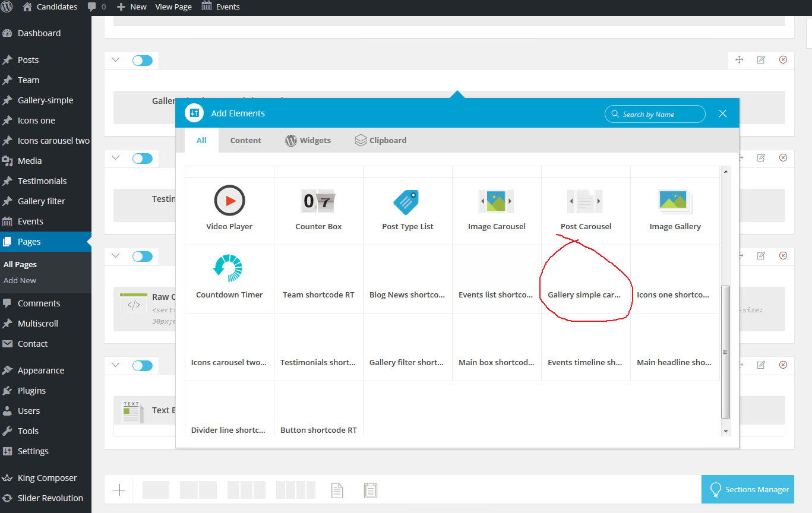812x513 pixels.
Task: Switch to the Widgets tab
Action: click(x=308, y=141)
